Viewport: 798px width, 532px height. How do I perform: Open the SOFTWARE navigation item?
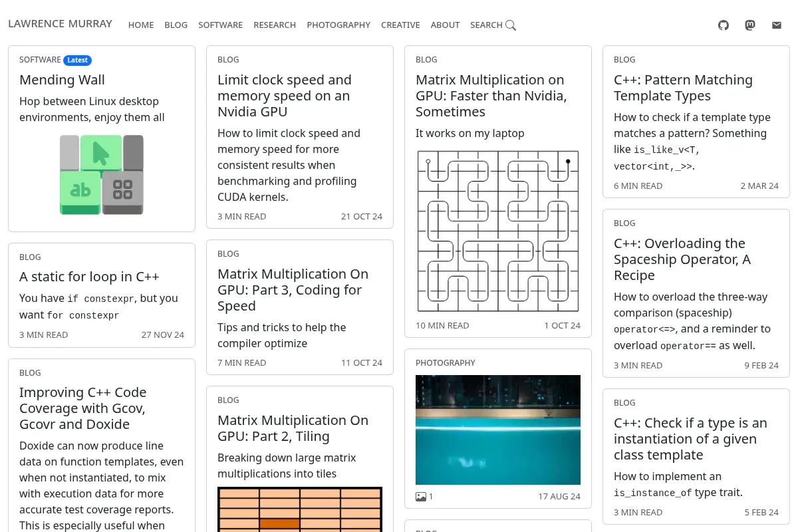pyautogui.click(x=220, y=25)
